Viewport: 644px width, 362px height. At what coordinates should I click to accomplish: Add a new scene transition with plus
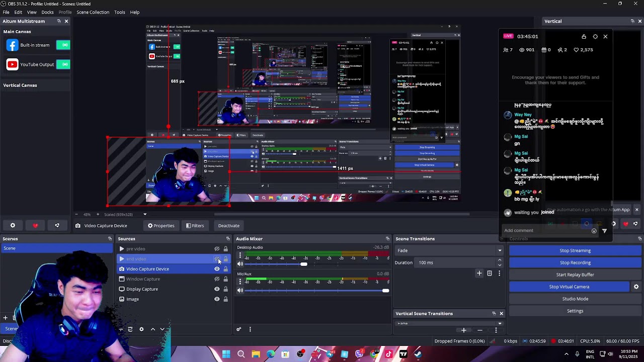point(479,274)
